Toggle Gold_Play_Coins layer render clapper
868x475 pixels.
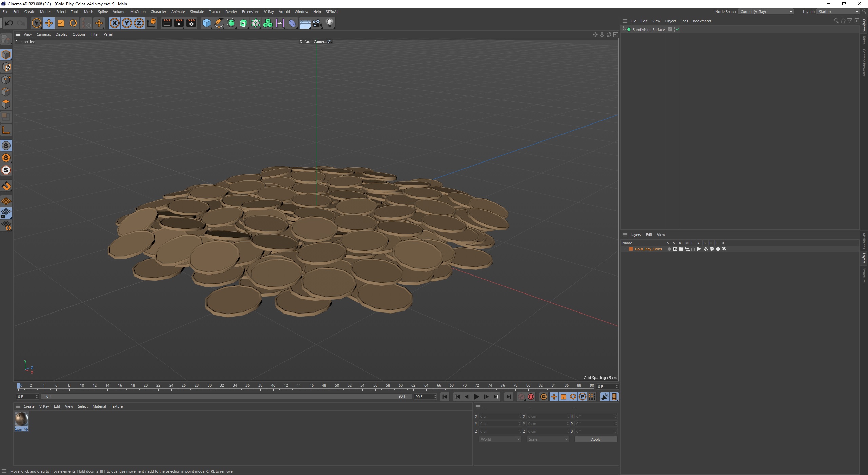pyautogui.click(x=681, y=249)
